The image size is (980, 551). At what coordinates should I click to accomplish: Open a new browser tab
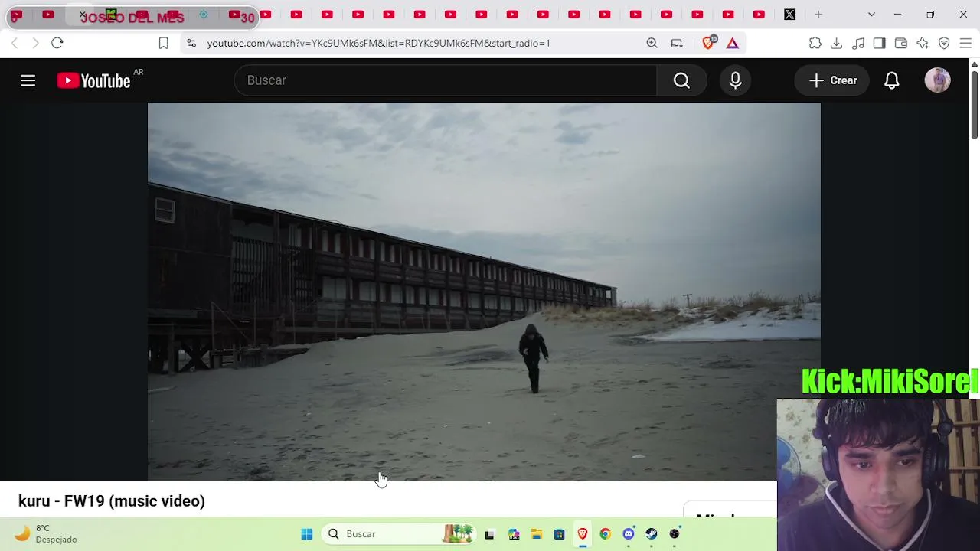pyautogui.click(x=818, y=15)
